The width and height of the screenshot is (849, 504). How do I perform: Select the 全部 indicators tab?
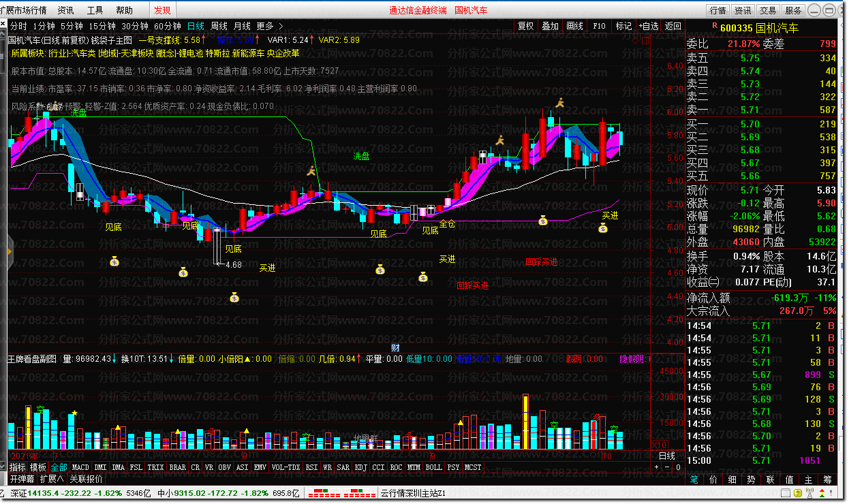[59, 467]
